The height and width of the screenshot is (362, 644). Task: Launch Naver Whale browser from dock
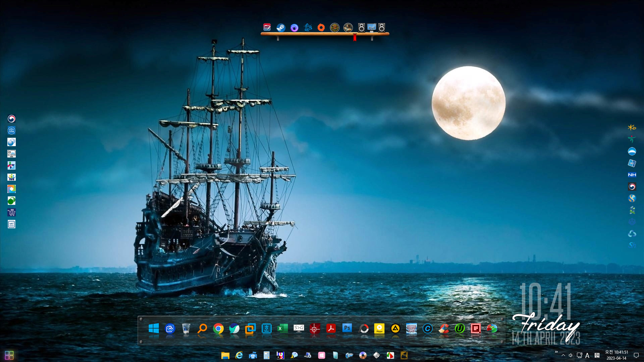point(234,328)
